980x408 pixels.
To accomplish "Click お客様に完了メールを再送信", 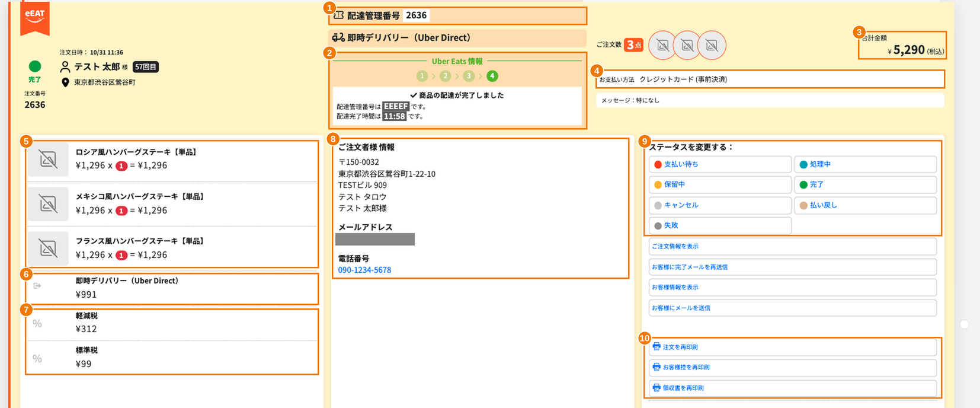I will click(793, 267).
